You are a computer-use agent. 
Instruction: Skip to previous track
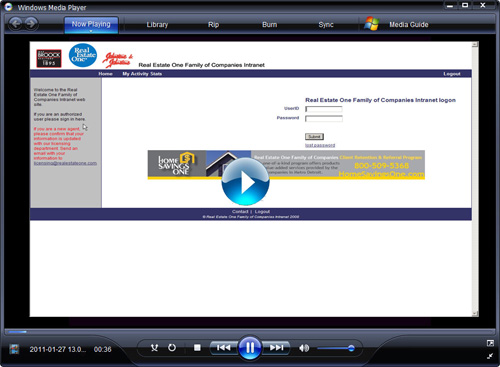click(223, 348)
